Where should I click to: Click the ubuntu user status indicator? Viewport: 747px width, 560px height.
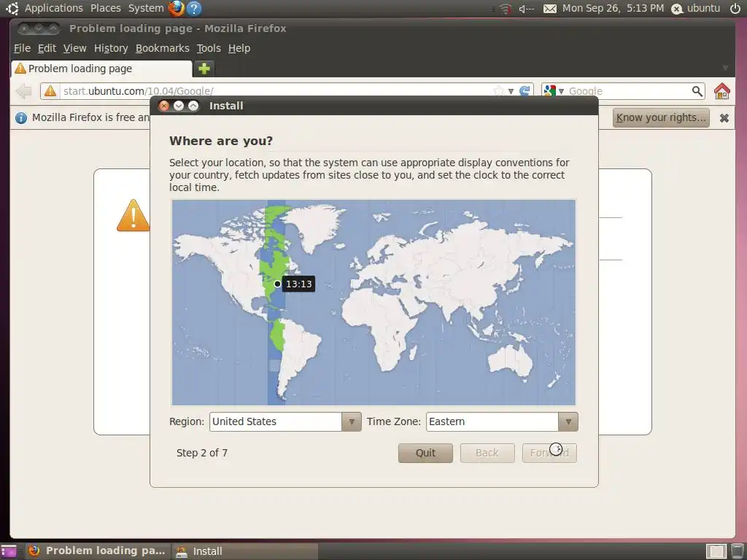point(696,8)
